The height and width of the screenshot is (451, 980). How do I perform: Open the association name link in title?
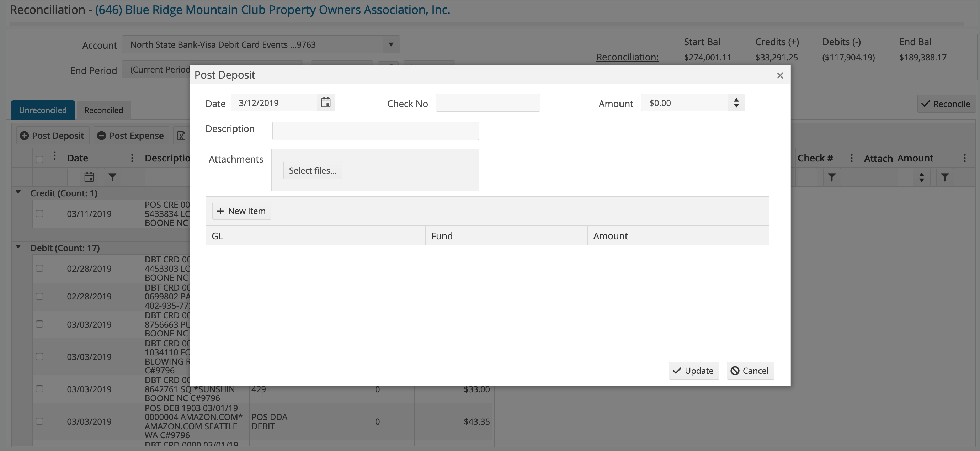tap(272, 10)
